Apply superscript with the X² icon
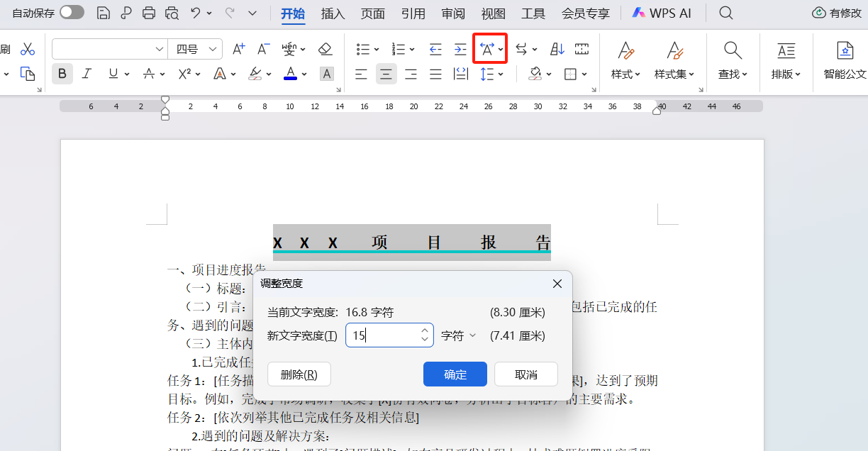The height and width of the screenshot is (451, 868). (186, 73)
